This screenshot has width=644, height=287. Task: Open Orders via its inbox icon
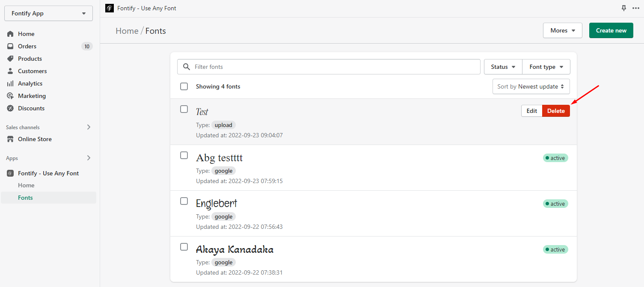(10, 46)
